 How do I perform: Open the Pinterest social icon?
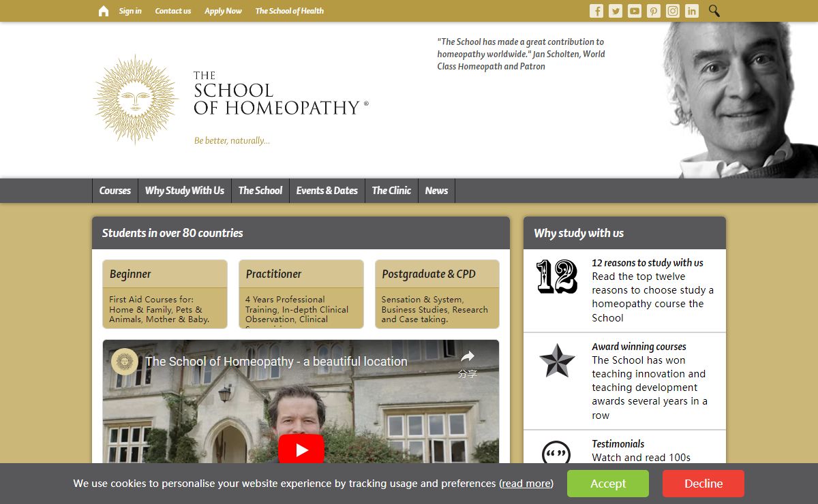[x=654, y=11]
